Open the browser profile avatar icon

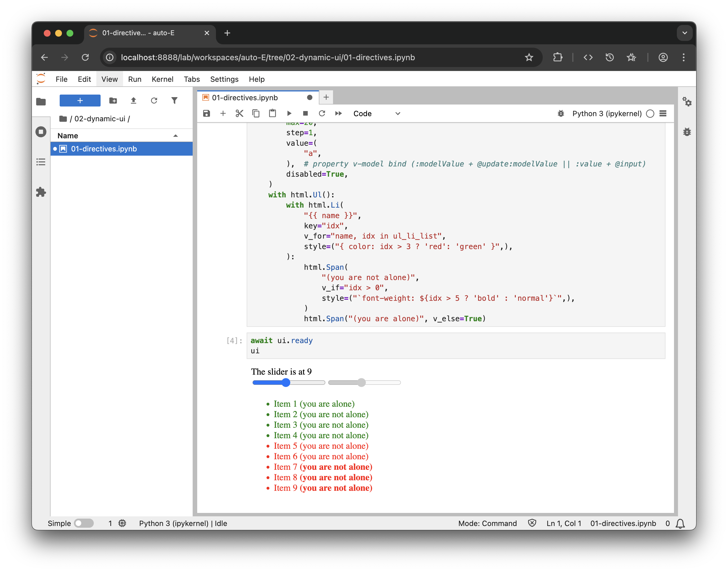coord(663,57)
